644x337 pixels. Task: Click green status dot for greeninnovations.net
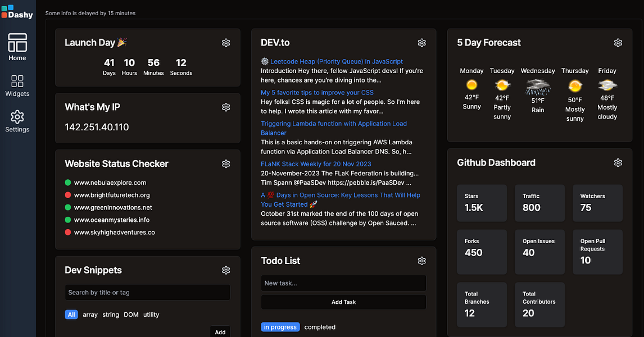[x=68, y=207]
